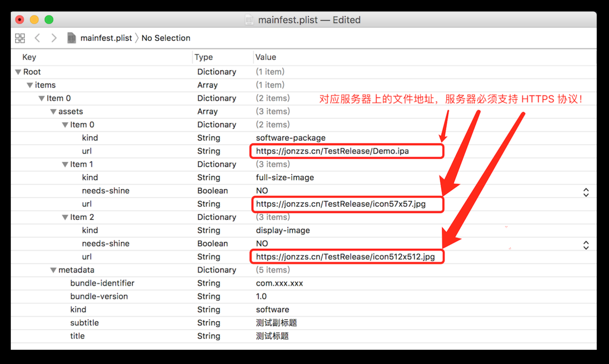Click the Value column header
Screen dimensions: 609x364
tap(265, 57)
